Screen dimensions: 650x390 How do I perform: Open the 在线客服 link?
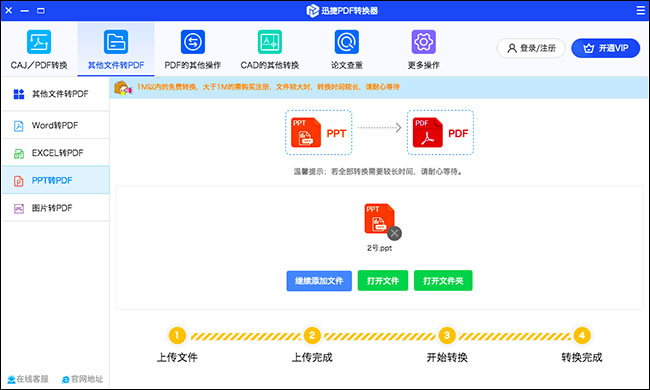[28, 379]
